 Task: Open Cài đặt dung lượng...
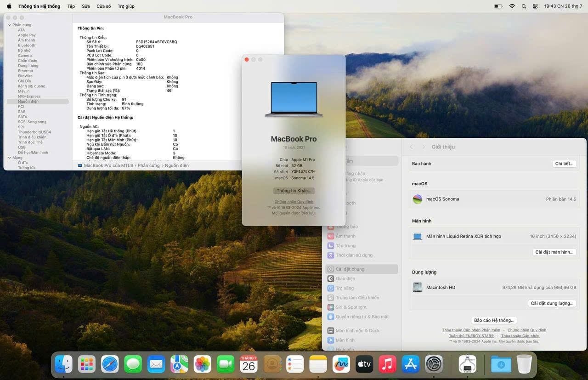tap(552, 303)
